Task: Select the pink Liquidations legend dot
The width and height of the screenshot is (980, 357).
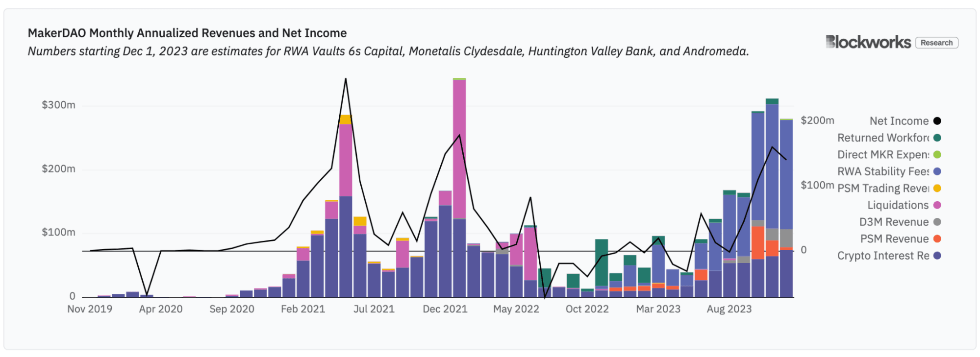Action: (x=937, y=205)
